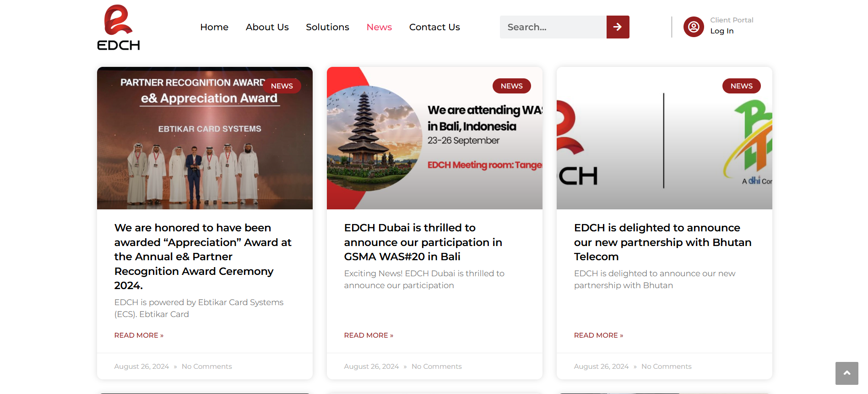This screenshot has height=394, width=868.
Task: Click NEWS badge on Appreciation Award card
Action: [282, 86]
